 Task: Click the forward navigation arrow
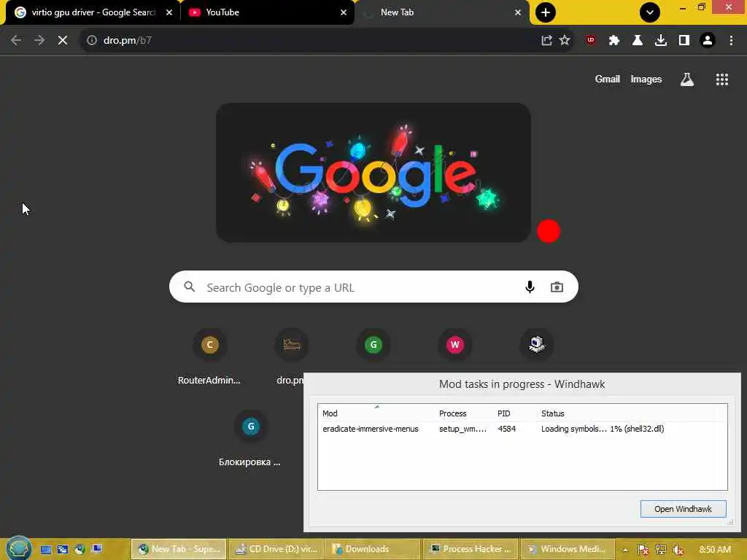(x=39, y=41)
